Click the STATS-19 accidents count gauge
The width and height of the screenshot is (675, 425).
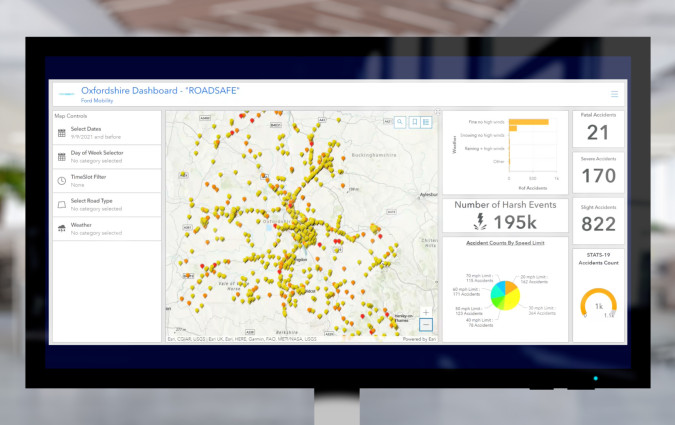tap(598, 306)
